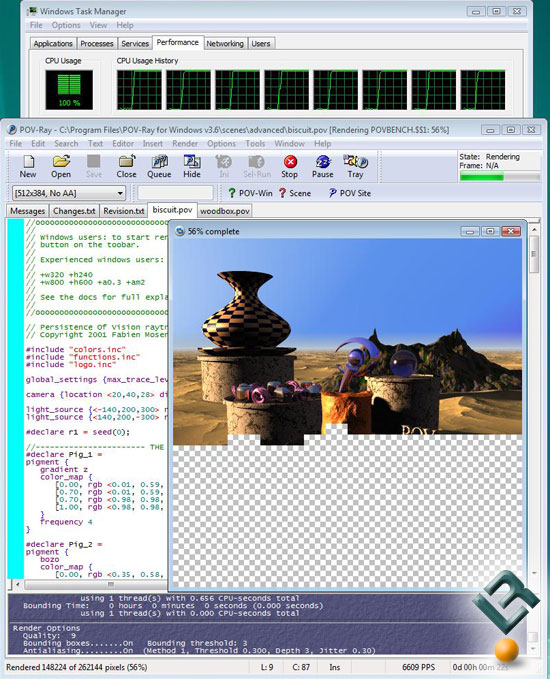Click the 'Ins' status bar indicator
The image size is (550, 679).
[334, 667]
